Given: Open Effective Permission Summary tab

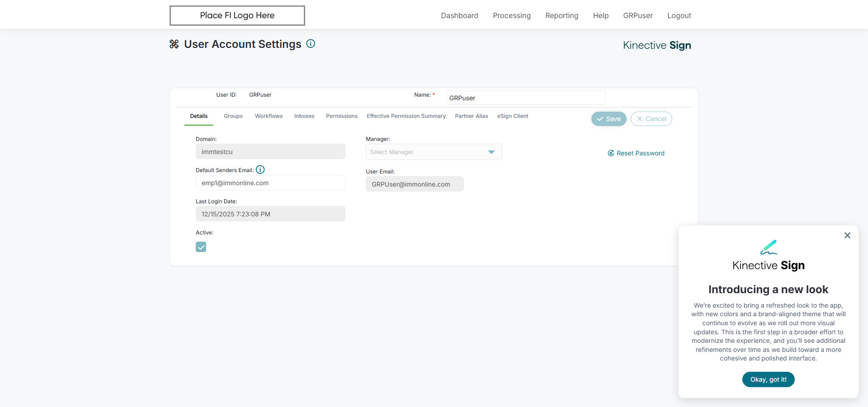Looking at the screenshot, I should point(406,116).
